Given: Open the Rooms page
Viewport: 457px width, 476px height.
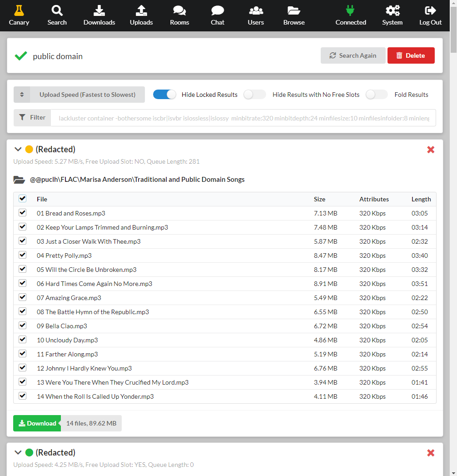Looking at the screenshot, I should point(179,15).
